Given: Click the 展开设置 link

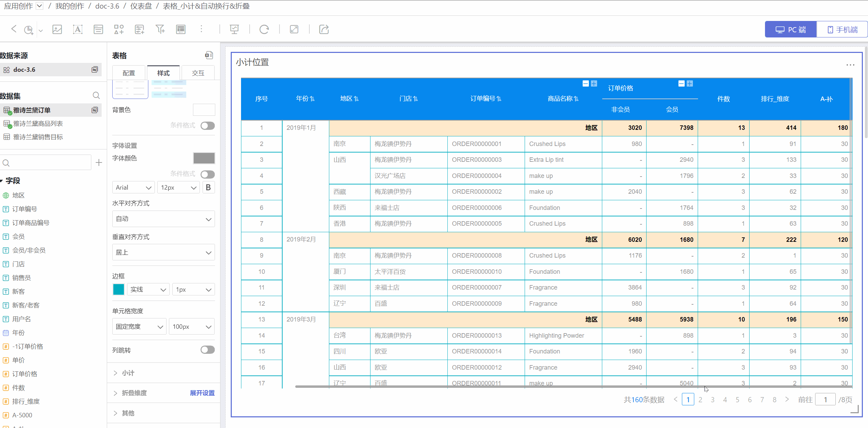Looking at the screenshot, I should pyautogui.click(x=202, y=393).
